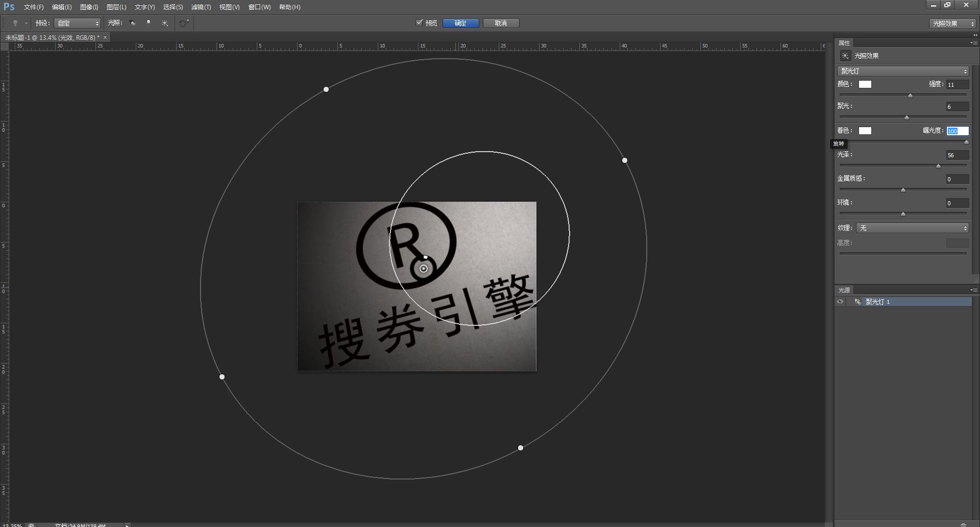980x527 pixels.
Task: Click the 取消 cancel button
Action: click(501, 23)
